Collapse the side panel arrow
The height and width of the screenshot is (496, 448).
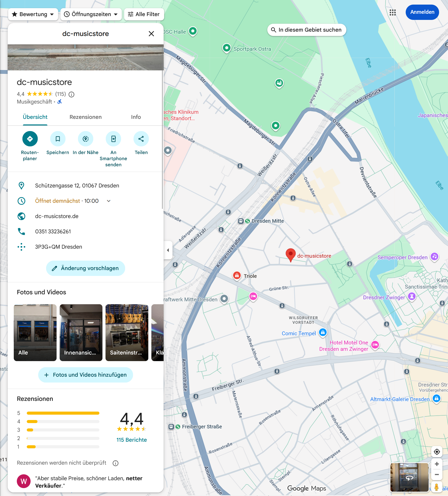click(168, 250)
